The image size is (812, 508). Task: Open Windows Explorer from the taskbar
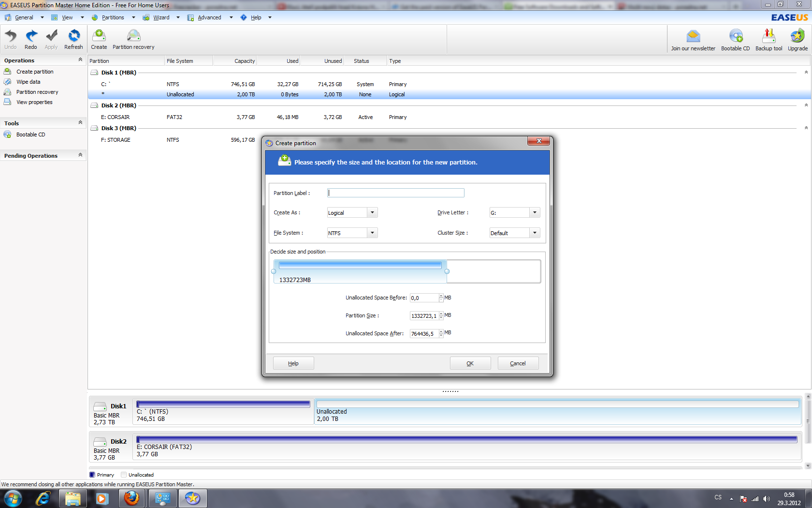(x=72, y=498)
